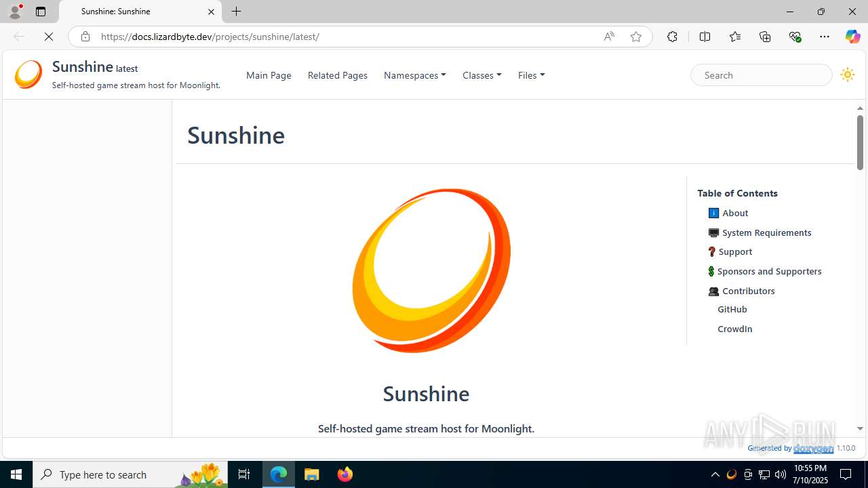The width and height of the screenshot is (868, 488).
Task: Go to Contributors section link
Action: [749, 291]
